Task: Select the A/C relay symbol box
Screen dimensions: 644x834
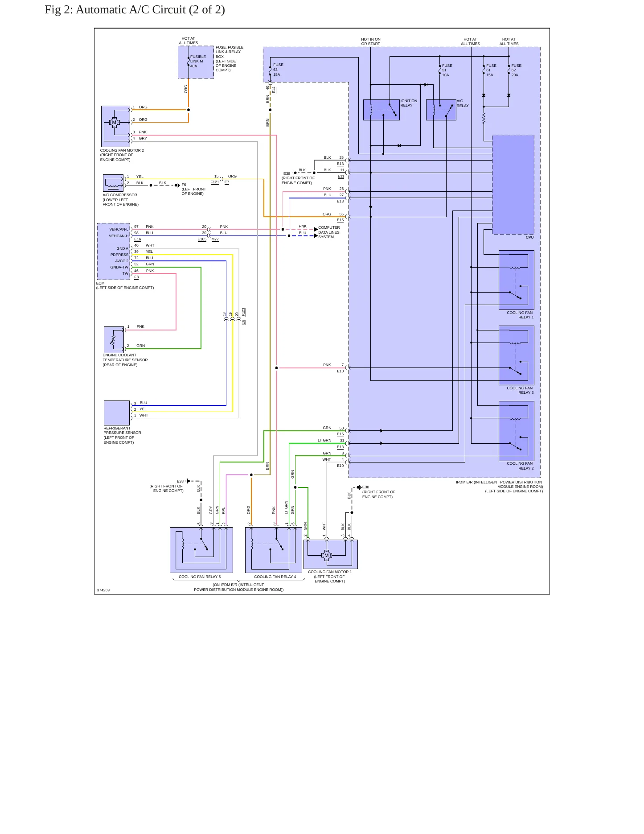Action: [x=441, y=110]
